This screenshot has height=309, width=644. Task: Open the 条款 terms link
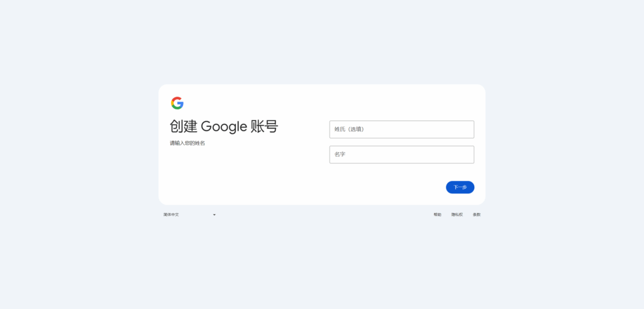click(477, 215)
